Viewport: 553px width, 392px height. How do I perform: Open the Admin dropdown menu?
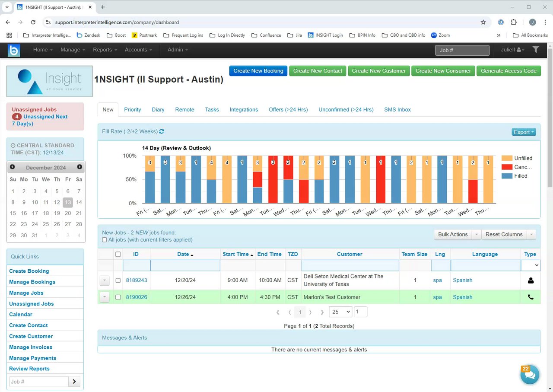point(178,50)
